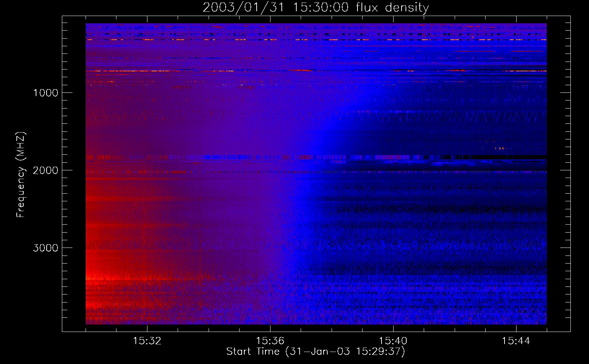Click the 15:40 time axis label
This screenshot has height=364, width=589.
tap(393, 341)
